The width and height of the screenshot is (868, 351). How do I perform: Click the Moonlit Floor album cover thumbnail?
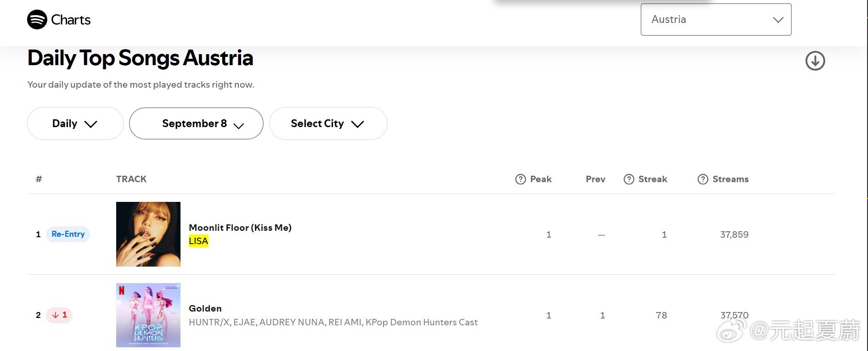coord(148,234)
